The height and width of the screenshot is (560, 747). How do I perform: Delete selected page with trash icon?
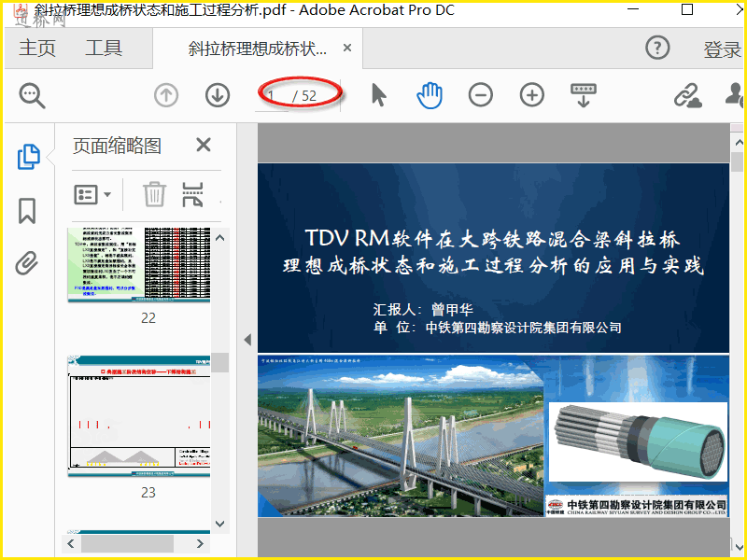coord(155,194)
